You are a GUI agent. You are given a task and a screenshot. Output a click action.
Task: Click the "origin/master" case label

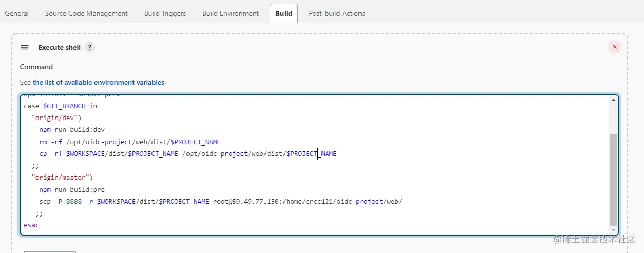coord(62,178)
